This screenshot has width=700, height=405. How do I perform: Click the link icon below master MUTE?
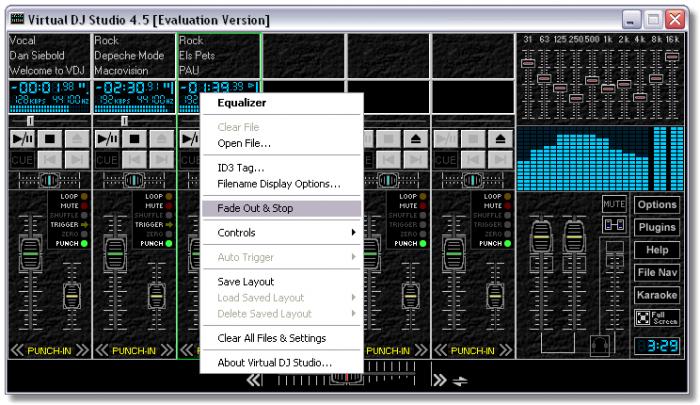[613, 227]
